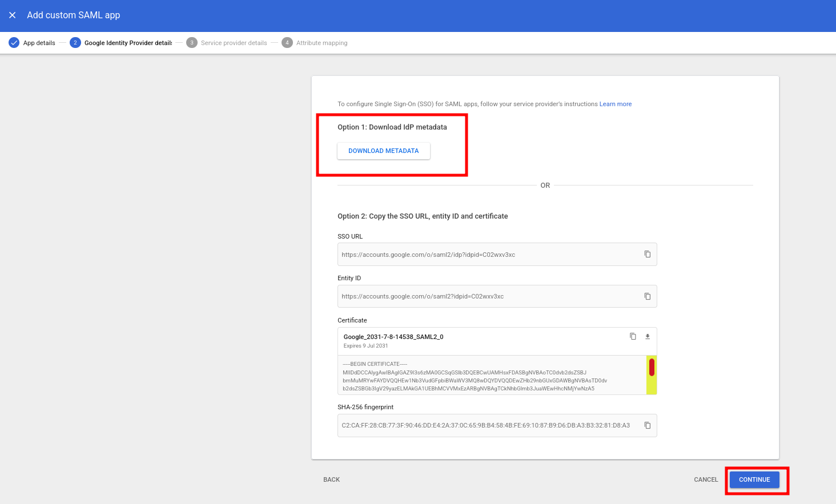The height and width of the screenshot is (504, 836).
Task: Go to the App details step
Action: pos(39,43)
